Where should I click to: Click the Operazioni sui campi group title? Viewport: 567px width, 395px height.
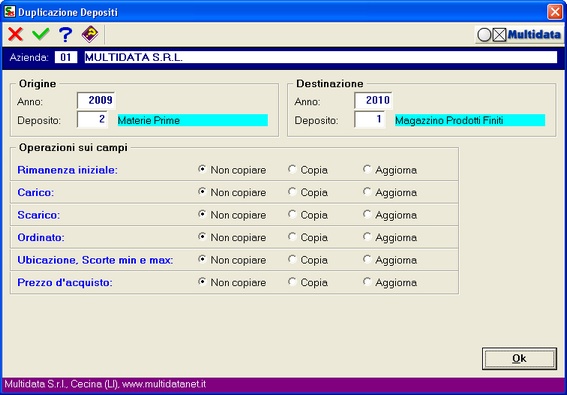click(x=73, y=148)
